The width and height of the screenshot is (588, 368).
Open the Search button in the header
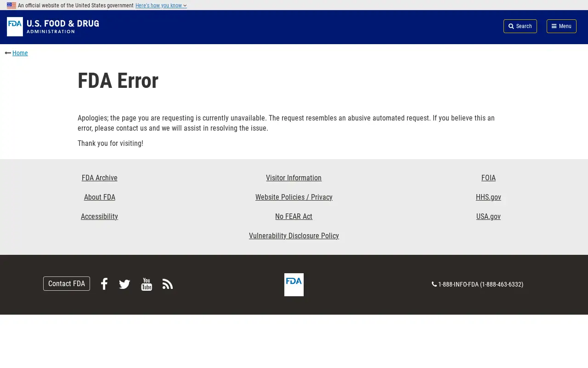coord(520,26)
